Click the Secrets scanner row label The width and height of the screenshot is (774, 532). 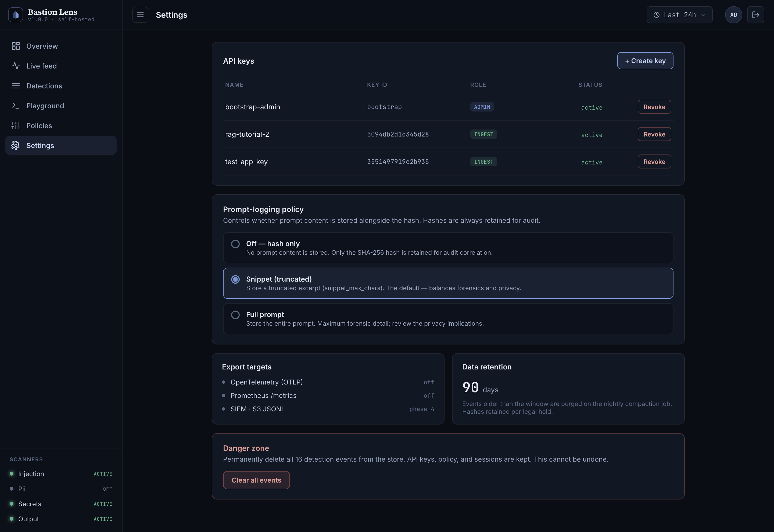coord(30,504)
